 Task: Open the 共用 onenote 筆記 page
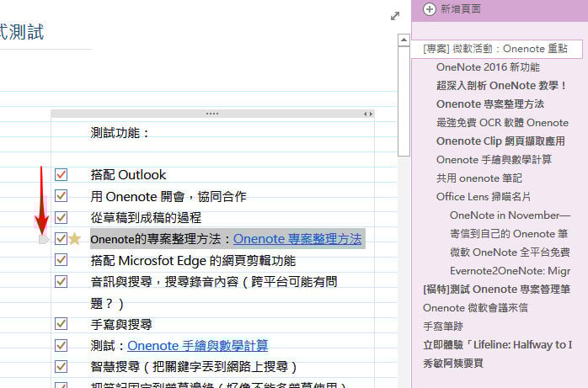[478, 178]
